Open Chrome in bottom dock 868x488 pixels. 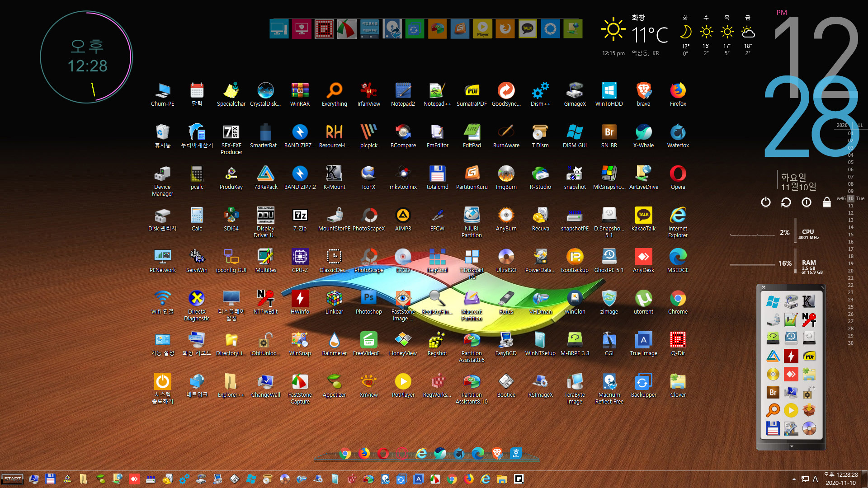(345, 453)
